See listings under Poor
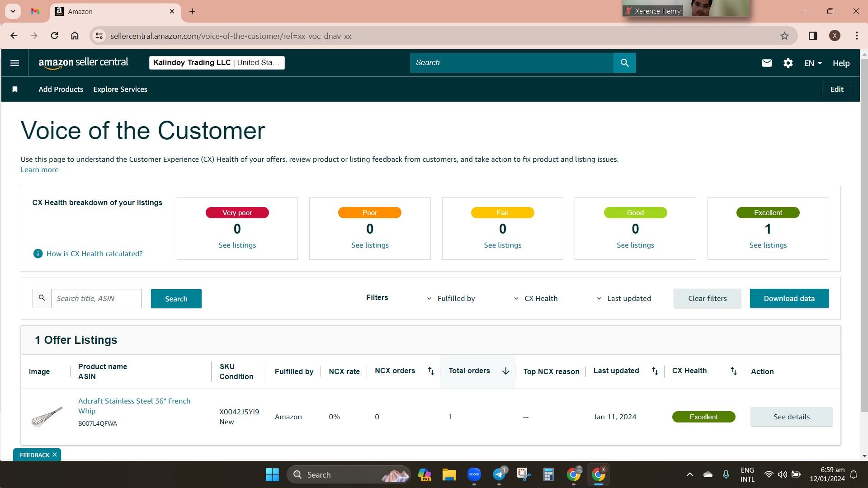This screenshot has height=488, width=868. [370, 245]
